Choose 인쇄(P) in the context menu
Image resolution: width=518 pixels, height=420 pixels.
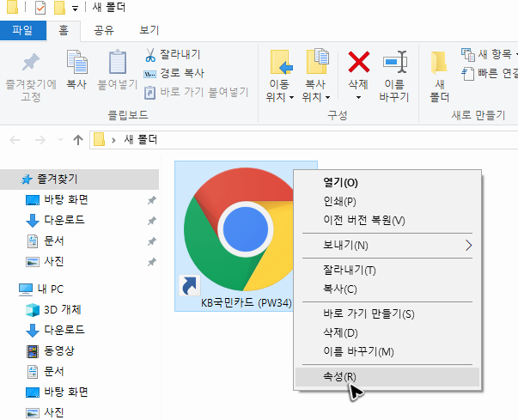[387, 202]
